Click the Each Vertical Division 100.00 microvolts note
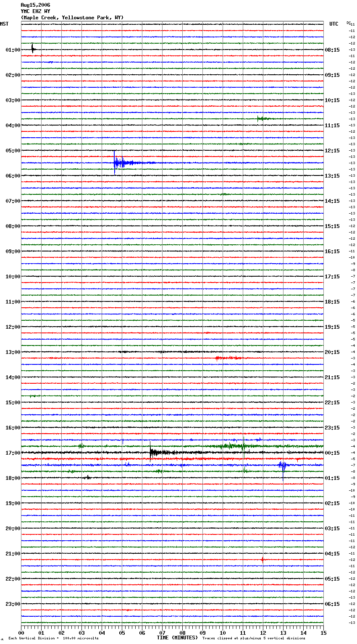The height and width of the screenshot is (644, 357). coord(53,639)
